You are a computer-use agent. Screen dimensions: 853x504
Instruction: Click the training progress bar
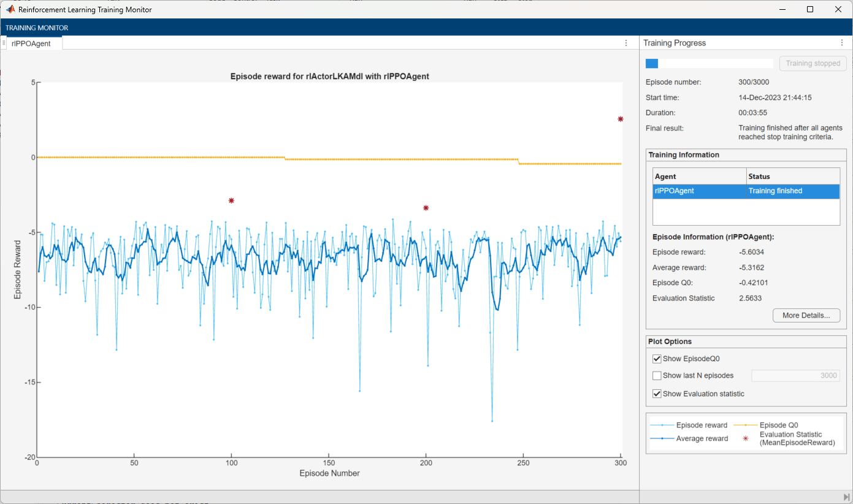(710, 63)
